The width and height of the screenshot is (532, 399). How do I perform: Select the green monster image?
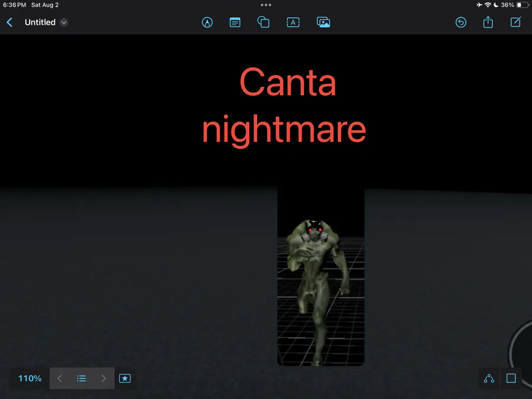click(321, 276)
